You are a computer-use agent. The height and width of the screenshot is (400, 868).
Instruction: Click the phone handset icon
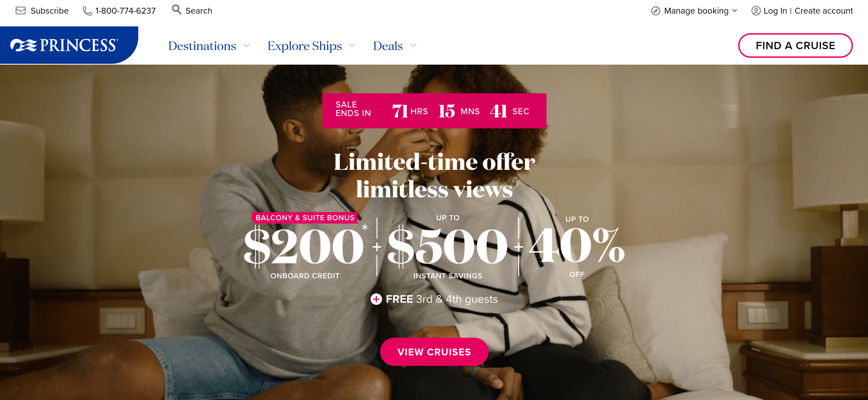pyautogui.click(x=87, y=10)
